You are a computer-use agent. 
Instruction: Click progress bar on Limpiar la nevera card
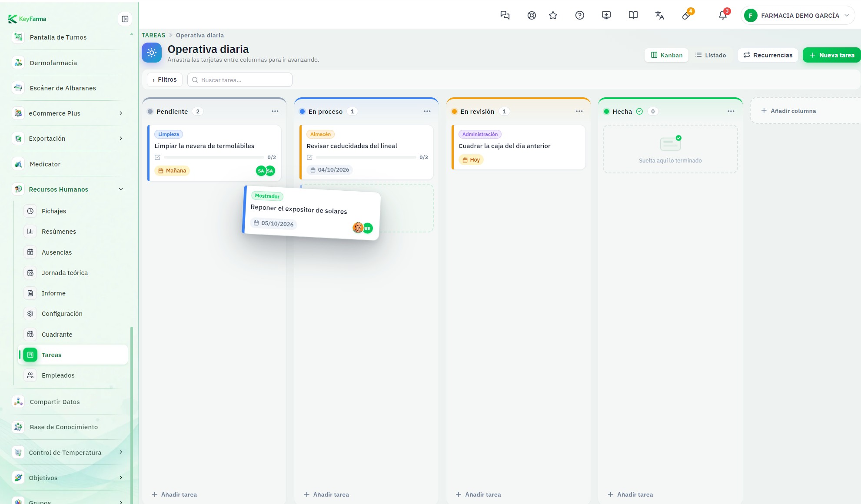click(214, 157)
